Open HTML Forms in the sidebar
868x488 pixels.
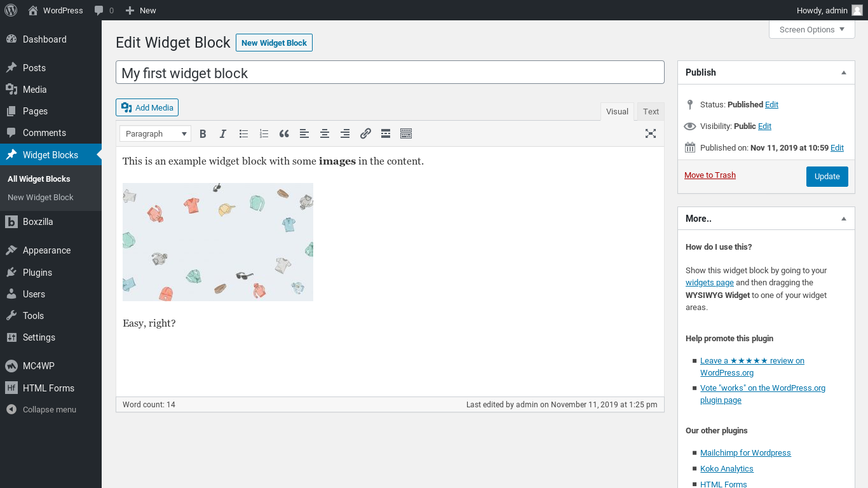tap(51, 388)
